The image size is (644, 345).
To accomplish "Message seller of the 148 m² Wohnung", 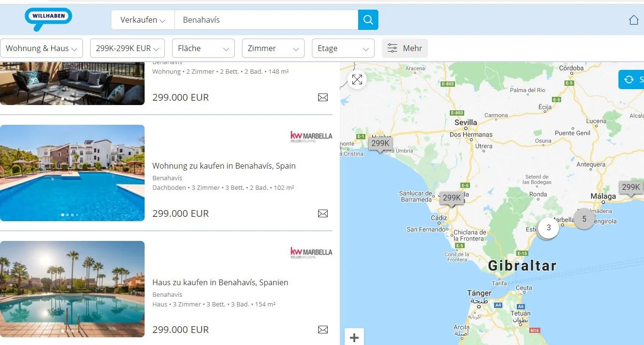I will coord(323,97).
